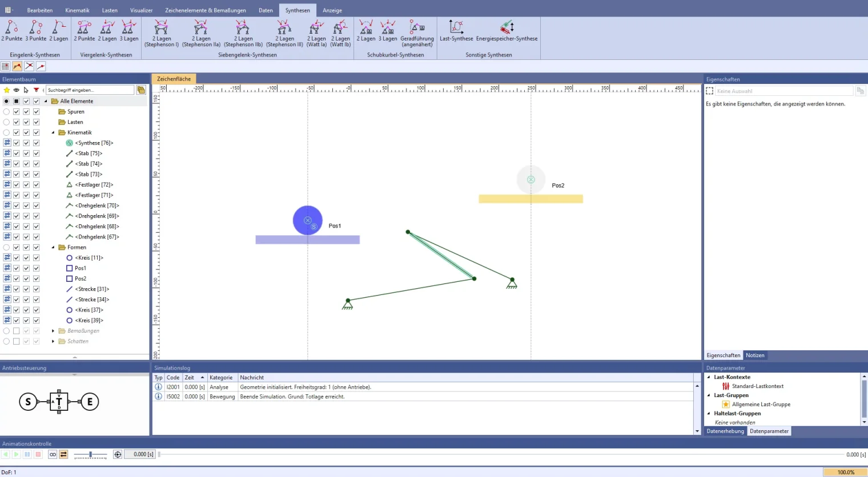Select 2 Lagen (Watt Ib) synthesis

(x=340, y=33)
